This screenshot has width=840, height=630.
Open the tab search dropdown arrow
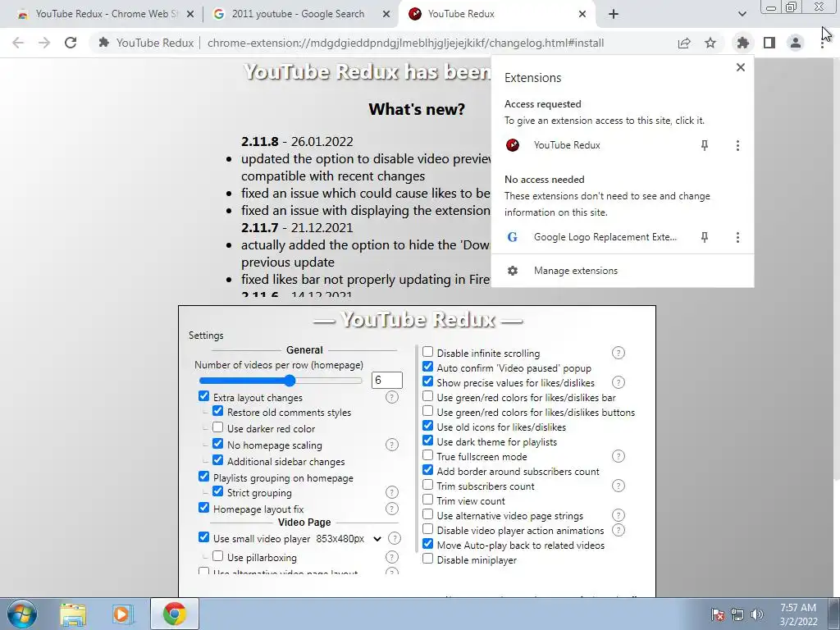click(x=742, y=14)
